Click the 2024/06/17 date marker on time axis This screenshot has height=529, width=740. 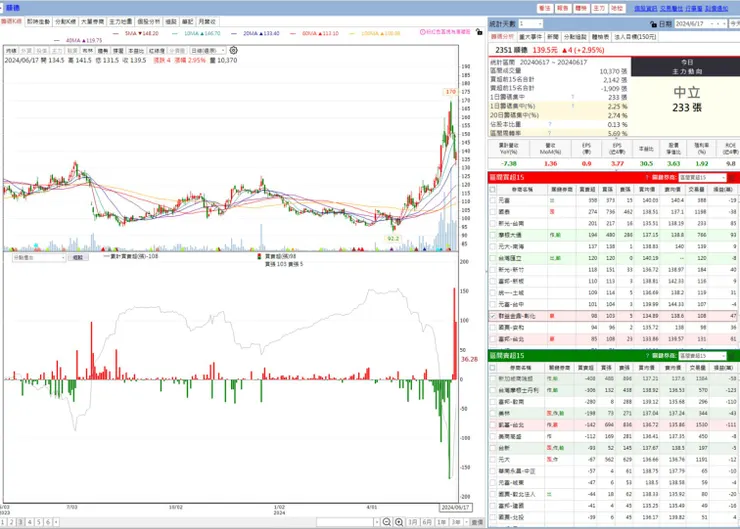(455, 507)
